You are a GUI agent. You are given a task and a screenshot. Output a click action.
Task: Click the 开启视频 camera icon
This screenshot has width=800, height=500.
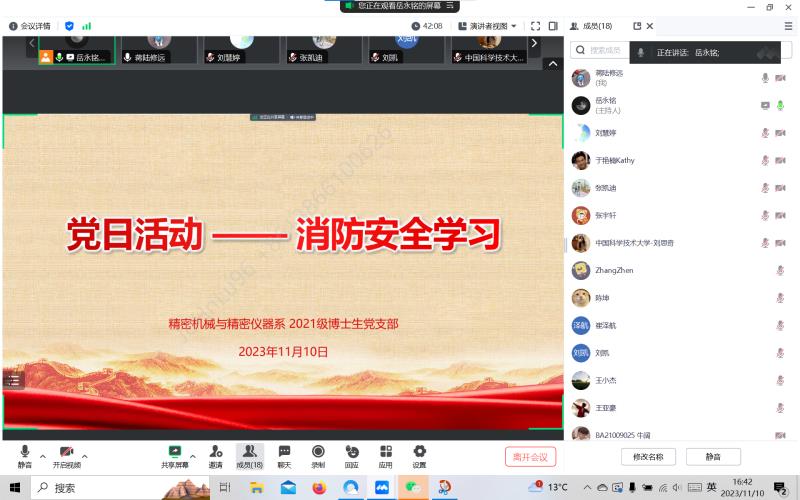pyautogui.click(x=66, y=452)
